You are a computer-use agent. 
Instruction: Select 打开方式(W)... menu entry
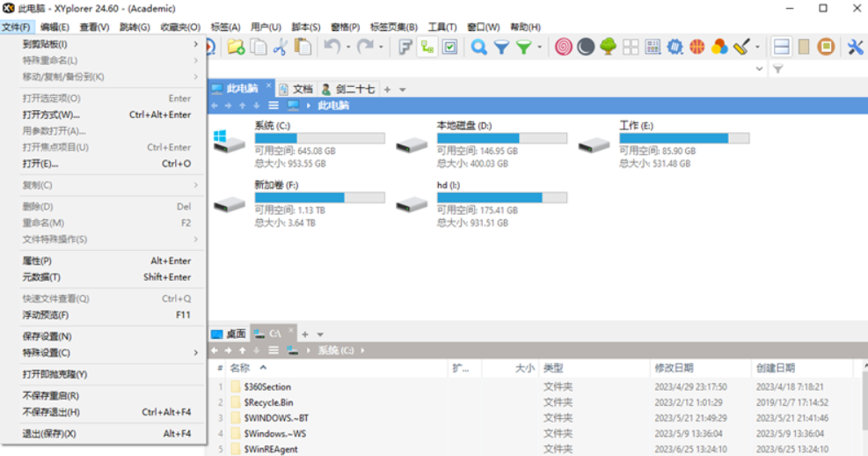tap(106, 114)
